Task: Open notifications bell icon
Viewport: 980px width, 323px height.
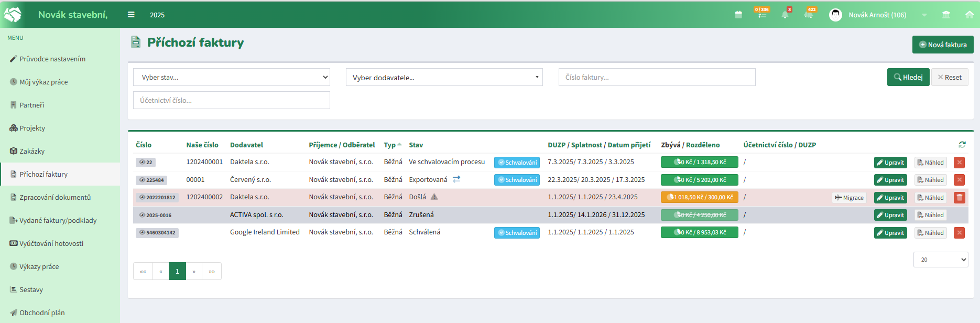Action: [x=785, y=14]
